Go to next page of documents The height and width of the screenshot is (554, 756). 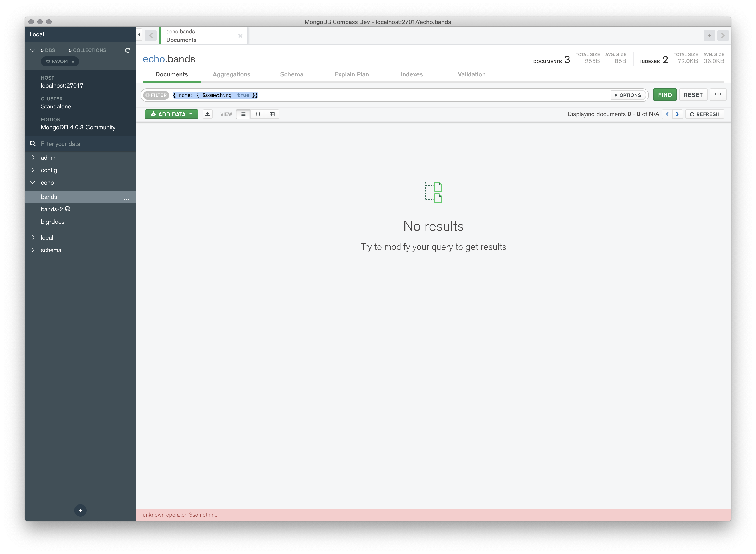tap(678, 114)
